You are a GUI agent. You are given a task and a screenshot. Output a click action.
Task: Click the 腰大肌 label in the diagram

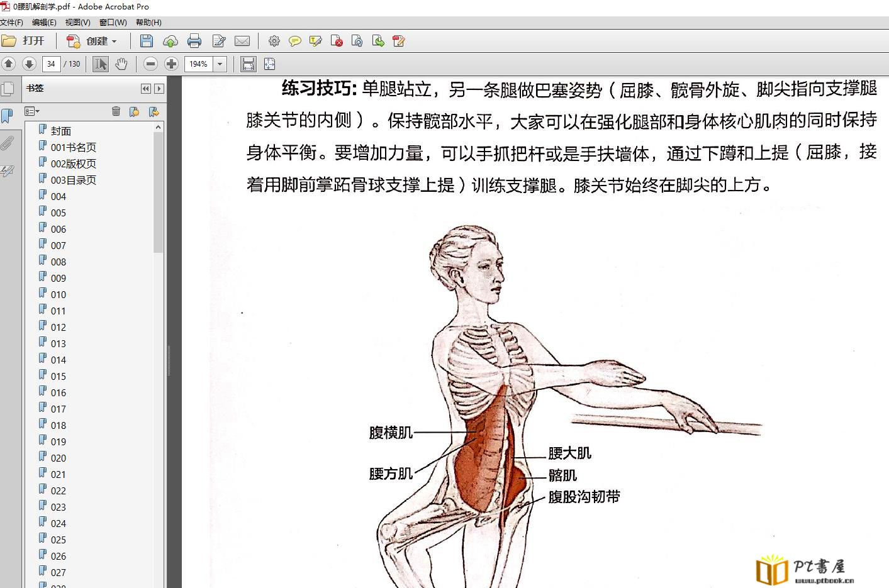[570, 453]
